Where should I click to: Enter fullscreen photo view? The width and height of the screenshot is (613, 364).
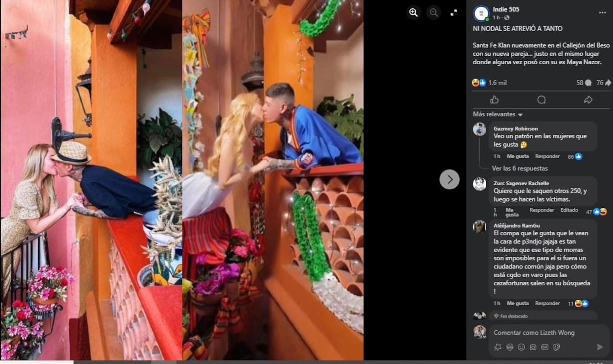[454, 13]
